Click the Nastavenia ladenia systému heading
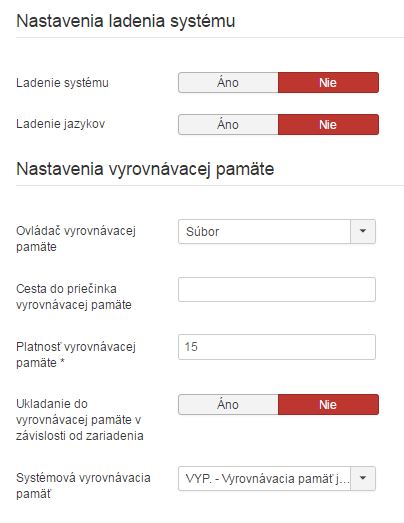Screen dimensions: 404x523 point(126,21)
